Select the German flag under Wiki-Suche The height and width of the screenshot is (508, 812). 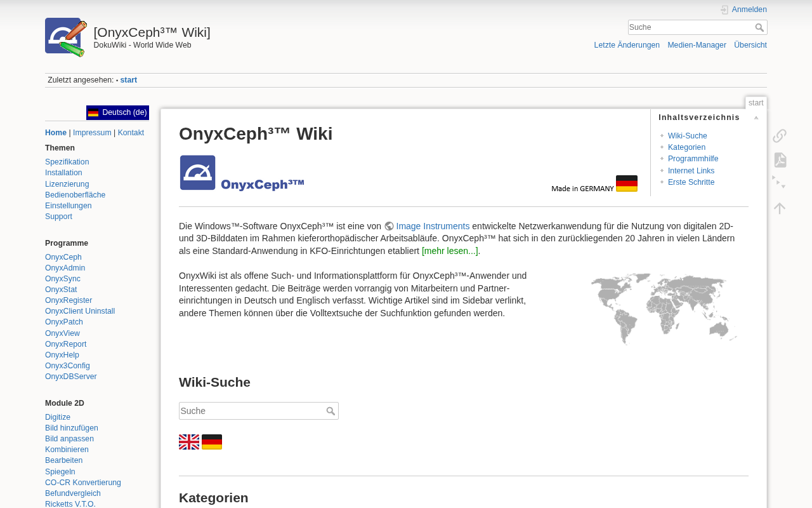click(x=212, y=442)
